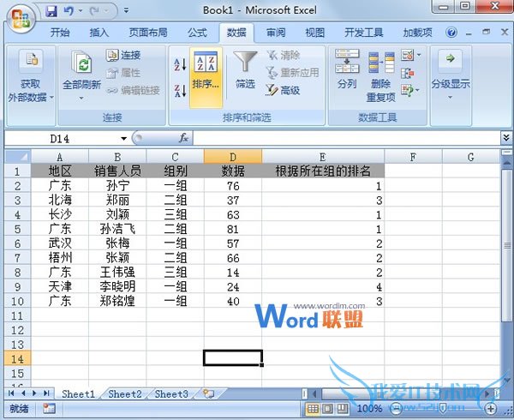Switch to Page Layout view button
The width and height of the screenshot is (514, 420).
[x=327, y=409]
